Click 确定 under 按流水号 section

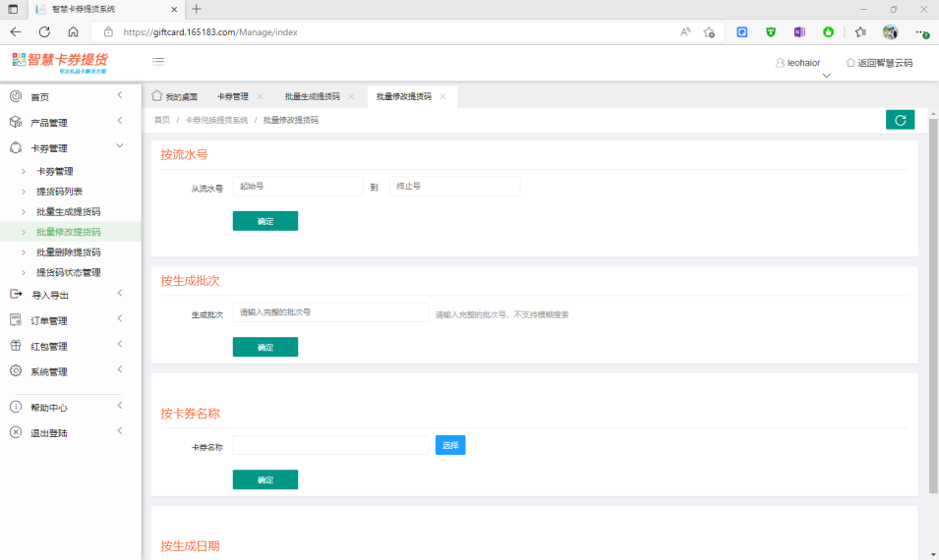264,221
